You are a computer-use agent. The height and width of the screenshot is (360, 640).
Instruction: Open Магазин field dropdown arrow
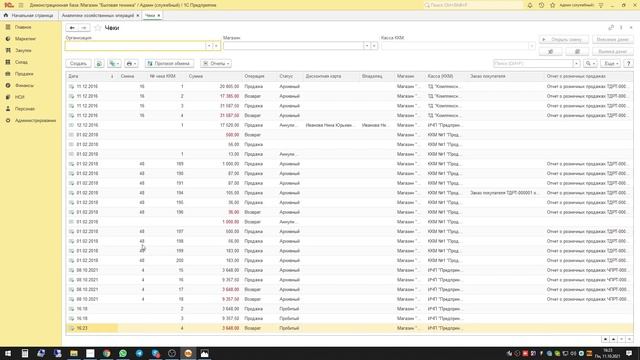367,46
